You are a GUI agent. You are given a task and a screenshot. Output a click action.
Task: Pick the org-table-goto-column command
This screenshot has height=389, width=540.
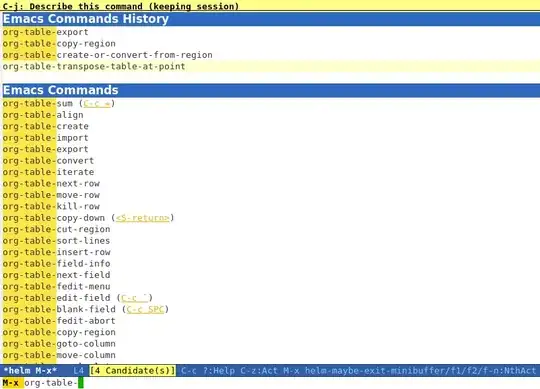(59, 343)
